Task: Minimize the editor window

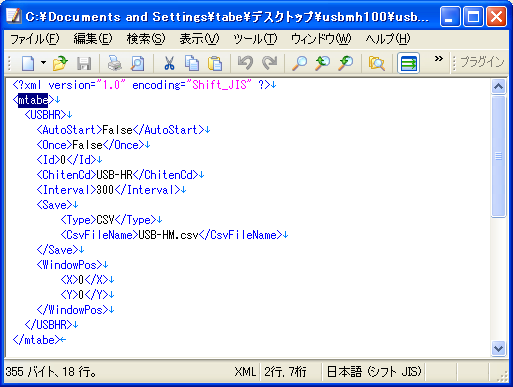Action: [450, 16]
